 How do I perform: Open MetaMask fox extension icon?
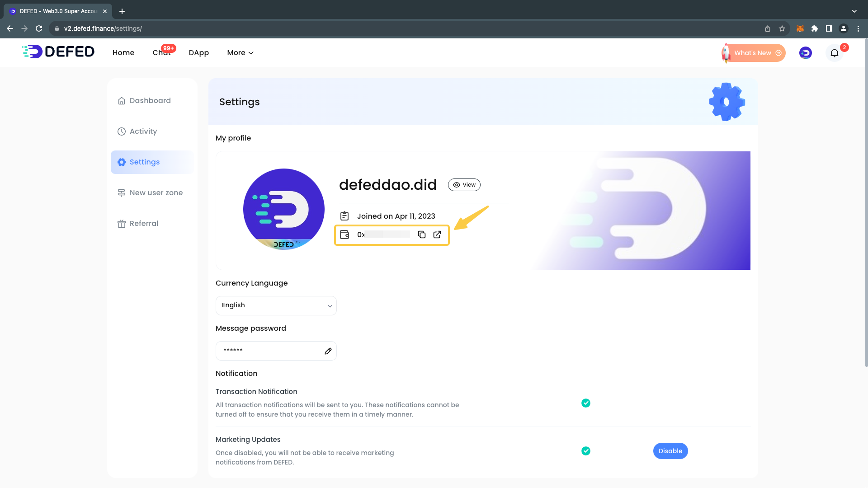pyautogui.click(x=800, y=28)
